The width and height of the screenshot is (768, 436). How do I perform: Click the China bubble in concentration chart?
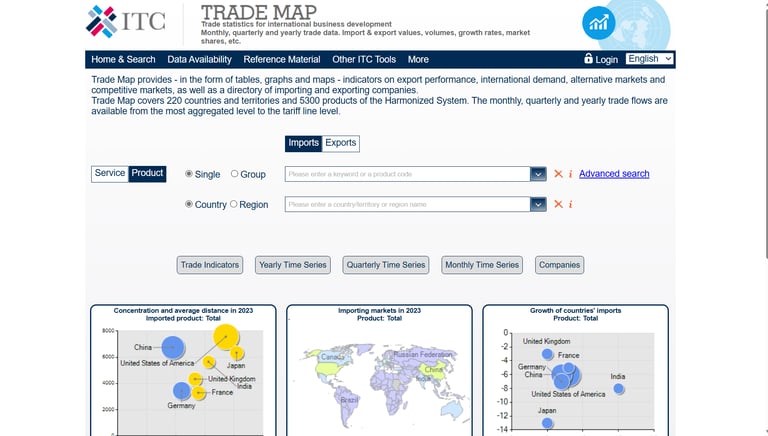pyautogui.click(x=172, y=347)
